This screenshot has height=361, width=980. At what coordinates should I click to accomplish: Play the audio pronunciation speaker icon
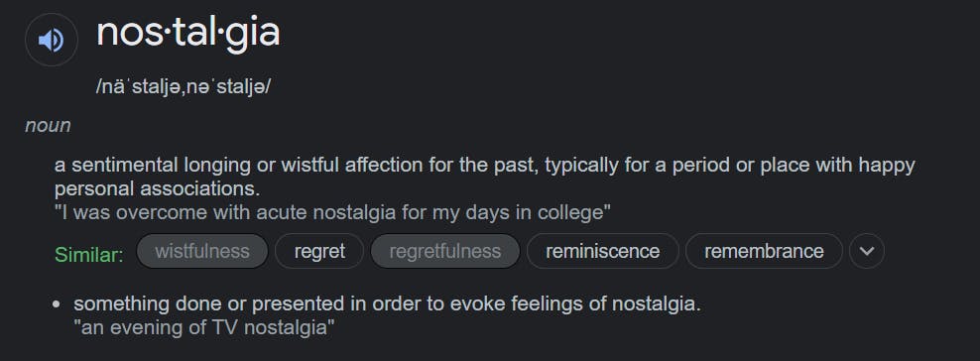pos(52,40)
